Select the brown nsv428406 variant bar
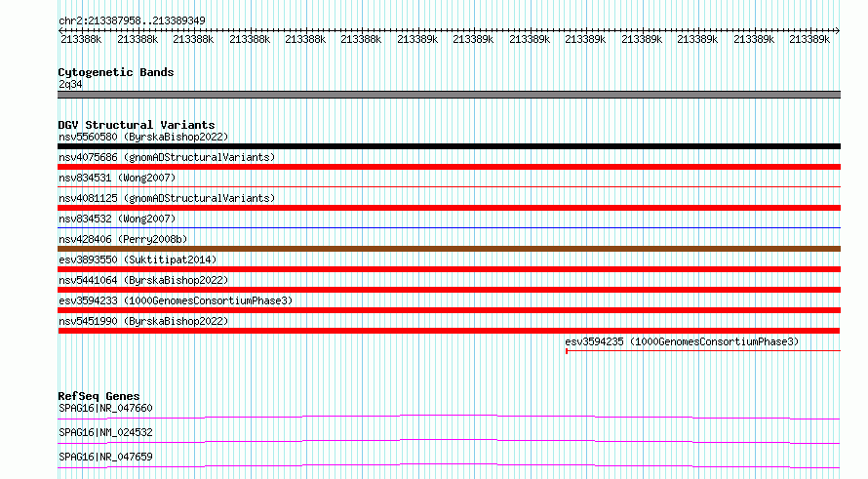 (449, 249)
